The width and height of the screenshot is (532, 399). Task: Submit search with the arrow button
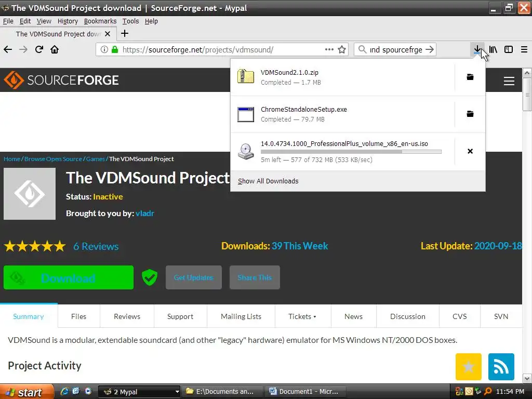click(x=430, y=49)
